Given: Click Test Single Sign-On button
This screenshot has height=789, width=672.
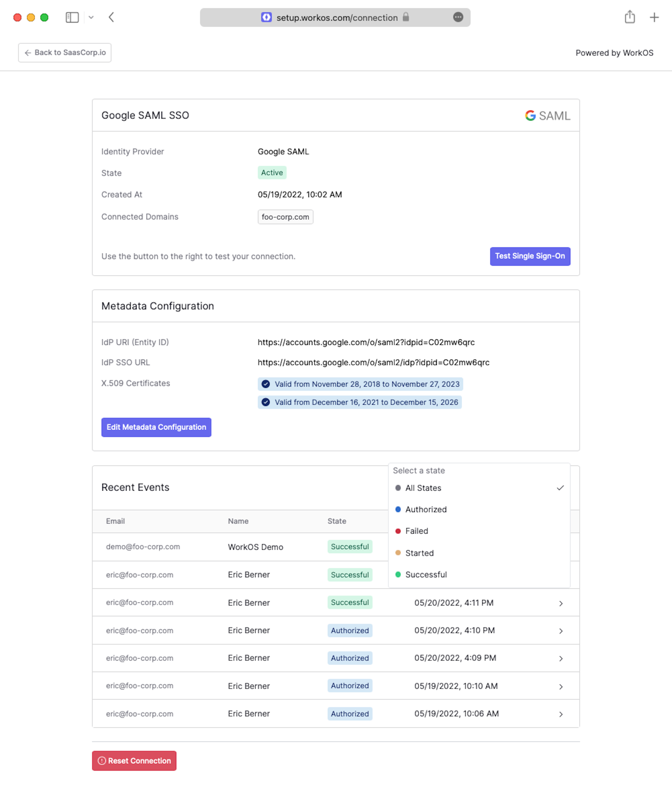Looking at the screenshot, I should tap(529, 255).
